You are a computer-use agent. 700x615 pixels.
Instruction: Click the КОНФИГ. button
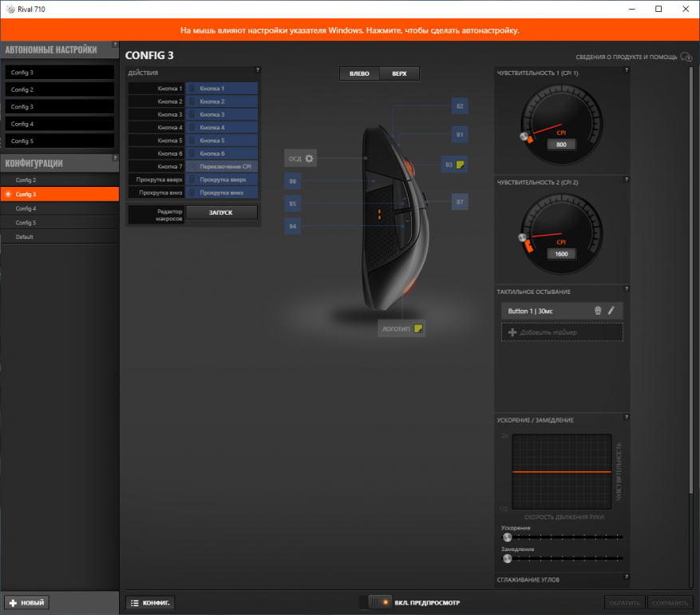(x=150, y=602)
